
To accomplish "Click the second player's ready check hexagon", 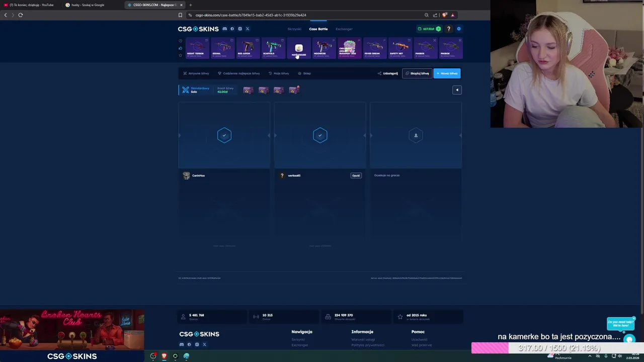I will point(320,135).
